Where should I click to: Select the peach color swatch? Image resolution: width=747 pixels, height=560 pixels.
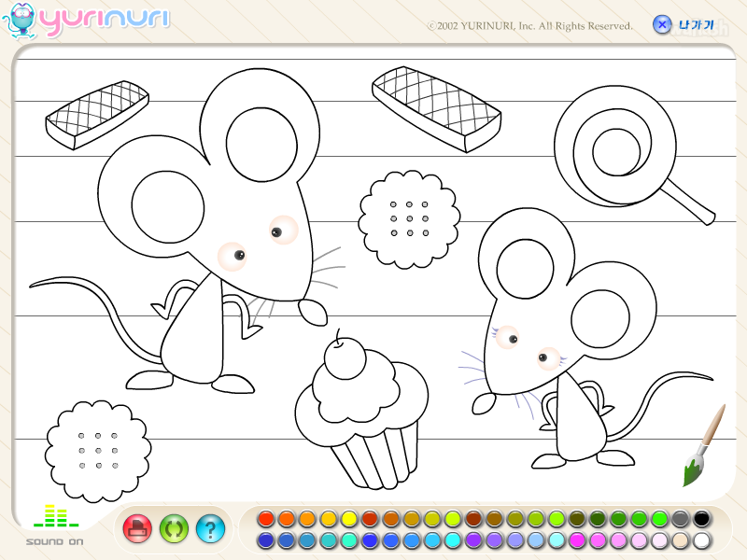(x=680, y=540)
